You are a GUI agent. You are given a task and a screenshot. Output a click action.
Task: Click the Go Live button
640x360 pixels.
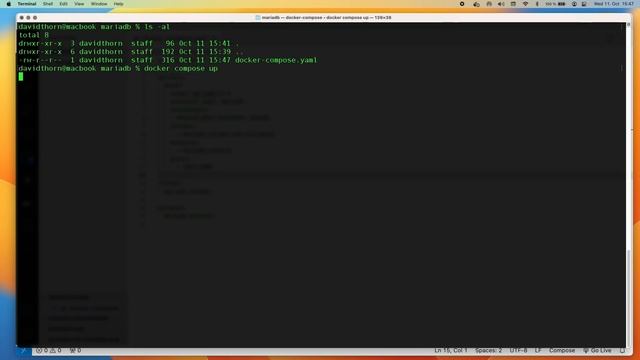(x=597, y=351)
